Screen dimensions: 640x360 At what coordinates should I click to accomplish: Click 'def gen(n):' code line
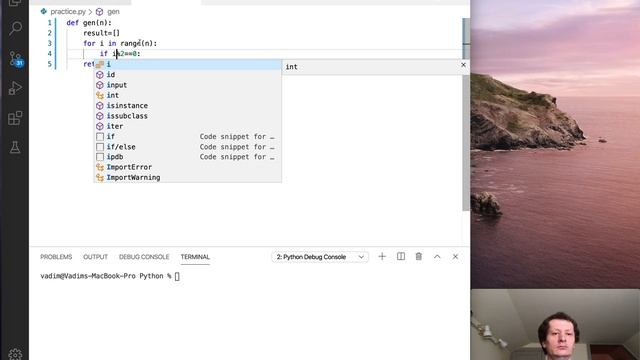(x=89, y=23)
